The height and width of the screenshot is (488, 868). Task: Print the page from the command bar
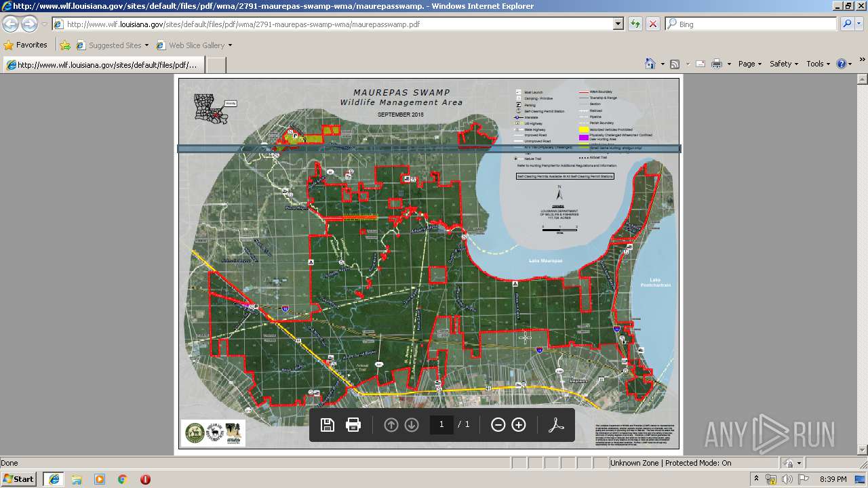[717, 64]
